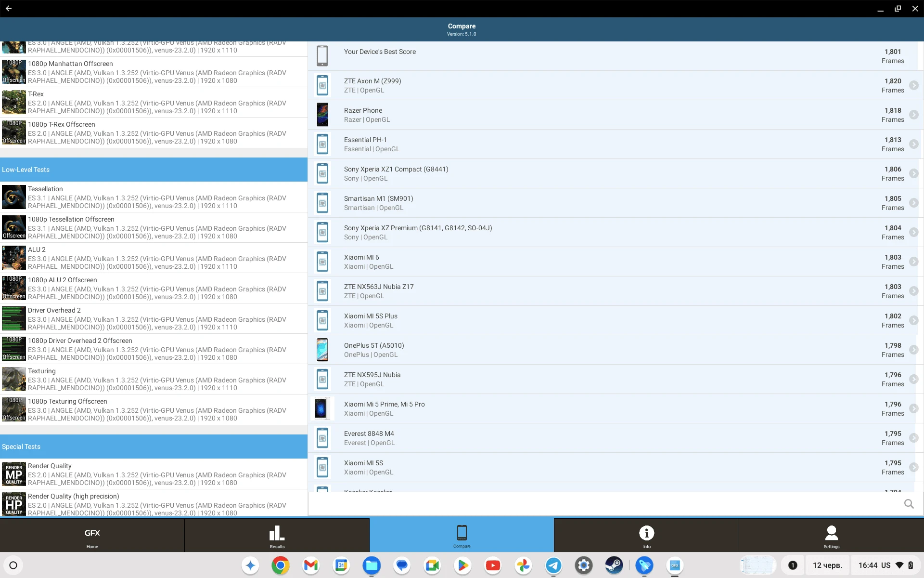Viewport: 924px width, 578px height.
Task: Select the T-Rex test row
Action: [154, 102]
